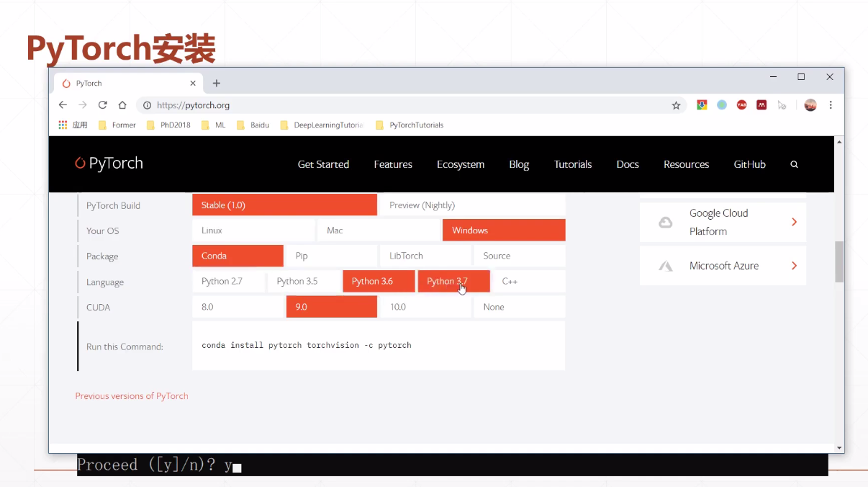Open Tutorials navigation item
Image resolution: width=868 pixels, height=487 pixels.
pos(573,164)
